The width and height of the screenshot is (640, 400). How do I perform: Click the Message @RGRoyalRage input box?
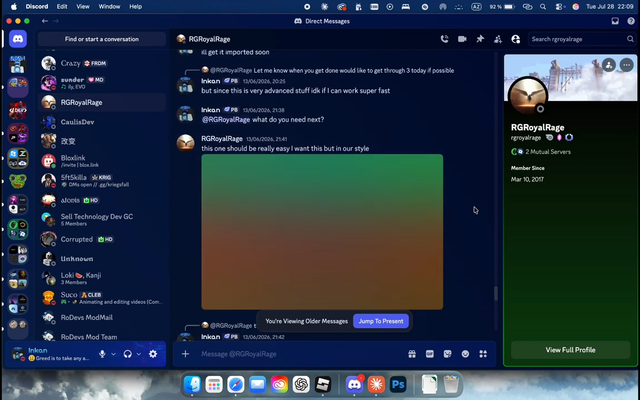pos(300,354)
